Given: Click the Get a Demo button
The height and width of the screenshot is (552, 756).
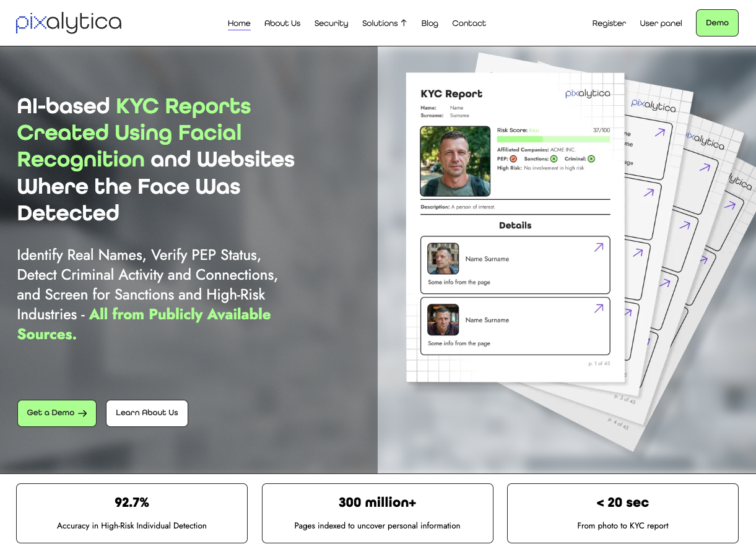Looking at the screenshot, I should point(57,413).
